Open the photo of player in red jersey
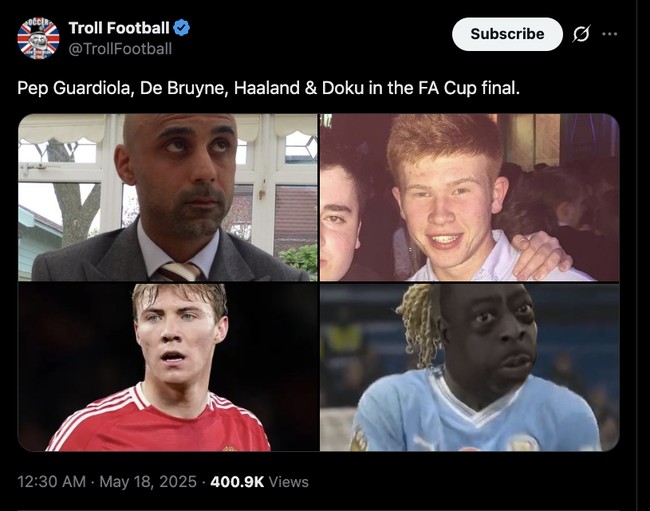Screen dimensions: 650x511 click(168, 367)
